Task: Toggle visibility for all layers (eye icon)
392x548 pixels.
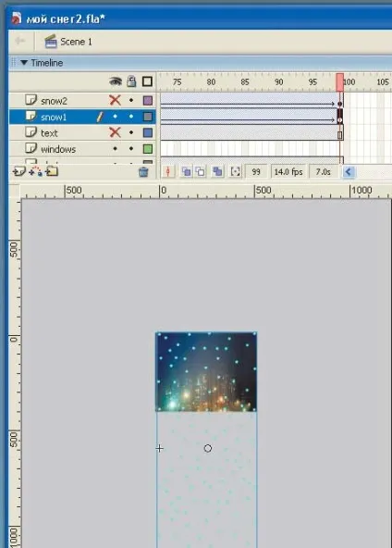Action: (116, 81)
